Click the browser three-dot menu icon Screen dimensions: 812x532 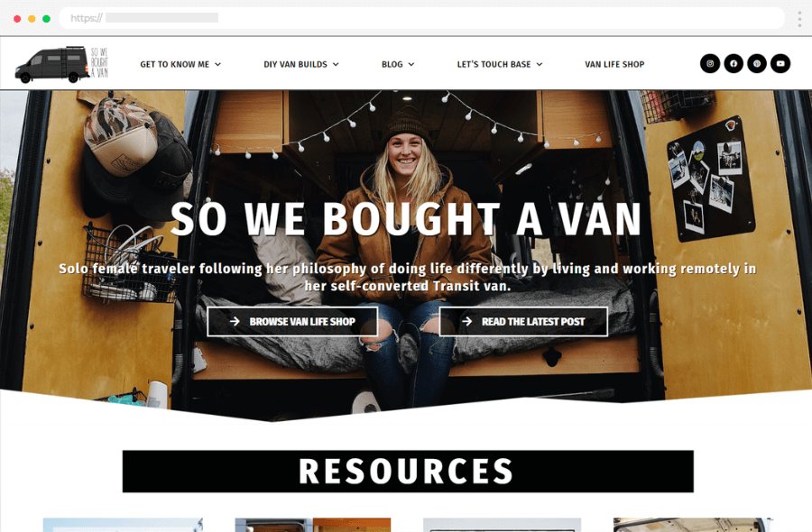(x=799, y=19)
